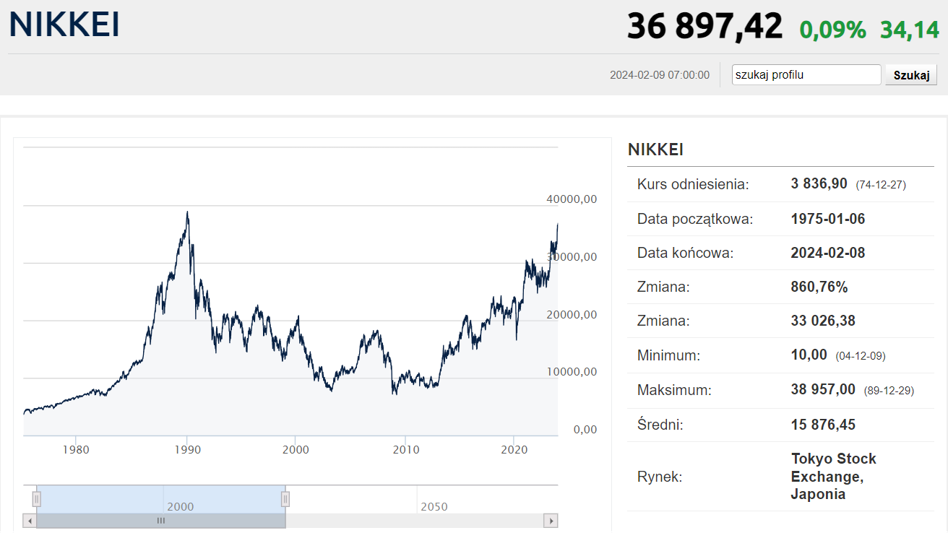Click the left scroll arrow under the chart

point(30,520)
